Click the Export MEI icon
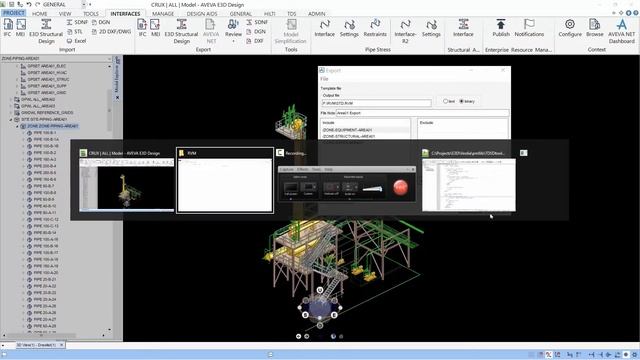Screen dimensions: 640x360 tap(155, 28)
